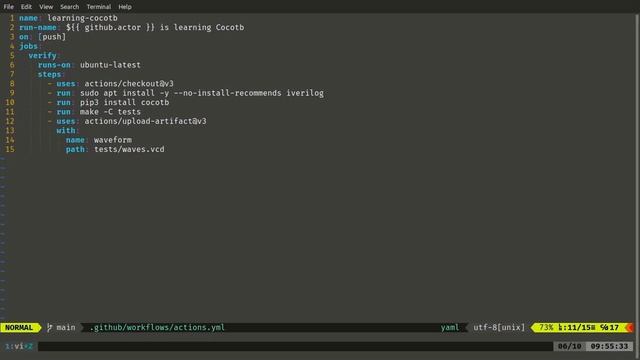The width and height of the screenshot is (640, 360).
Task: Open the View menu
Action: pos(46,7)
